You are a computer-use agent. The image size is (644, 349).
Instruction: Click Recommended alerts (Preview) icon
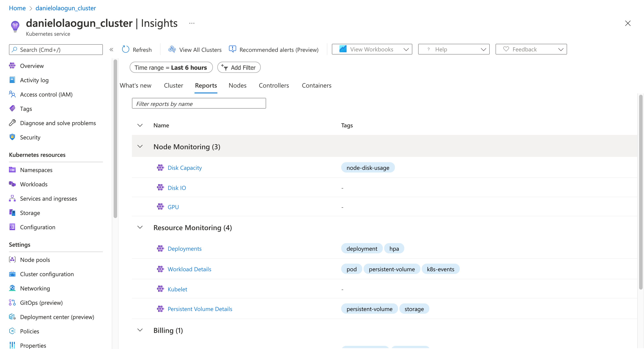point(233,49)
